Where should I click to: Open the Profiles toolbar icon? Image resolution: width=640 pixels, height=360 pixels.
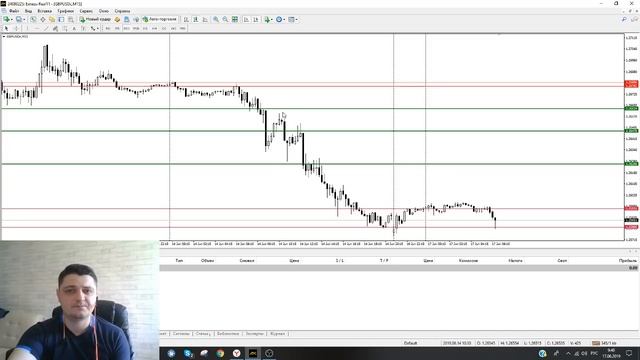click(x=19, y=19)
